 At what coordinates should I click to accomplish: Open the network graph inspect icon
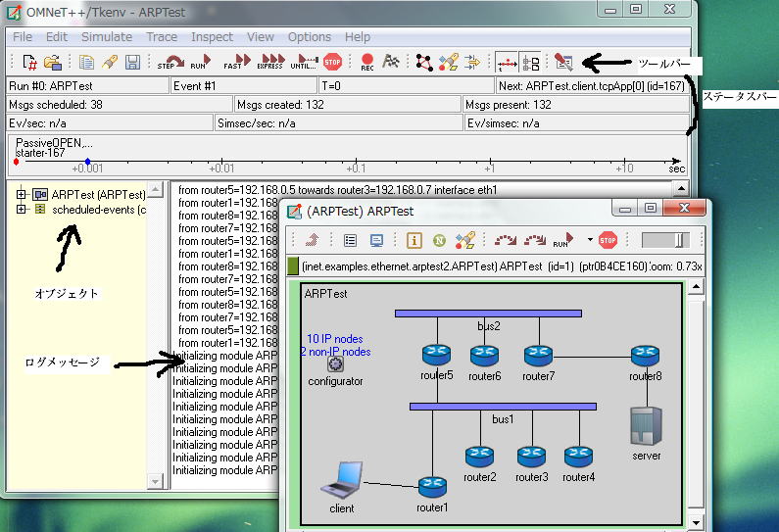coord(423,63)
